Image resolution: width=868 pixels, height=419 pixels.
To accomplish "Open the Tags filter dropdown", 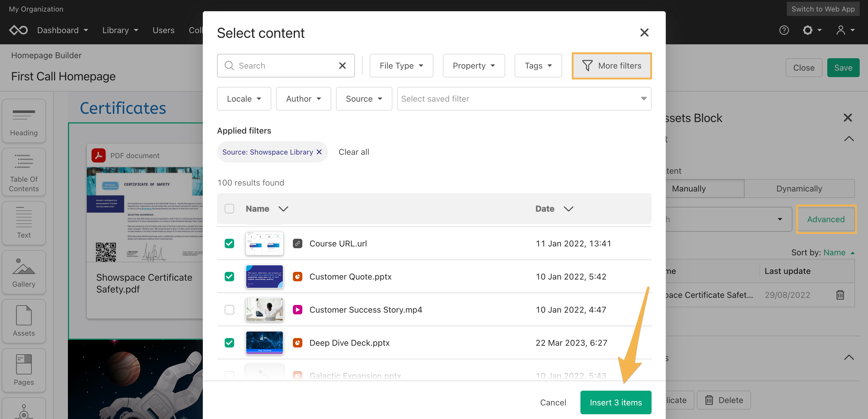I will (x=538, y=65).
